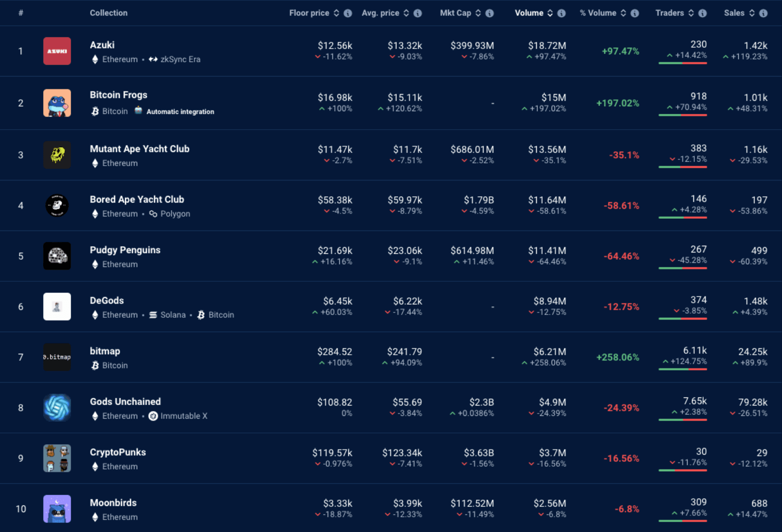Click the info icon next to Traders

[x=702, y=13]
